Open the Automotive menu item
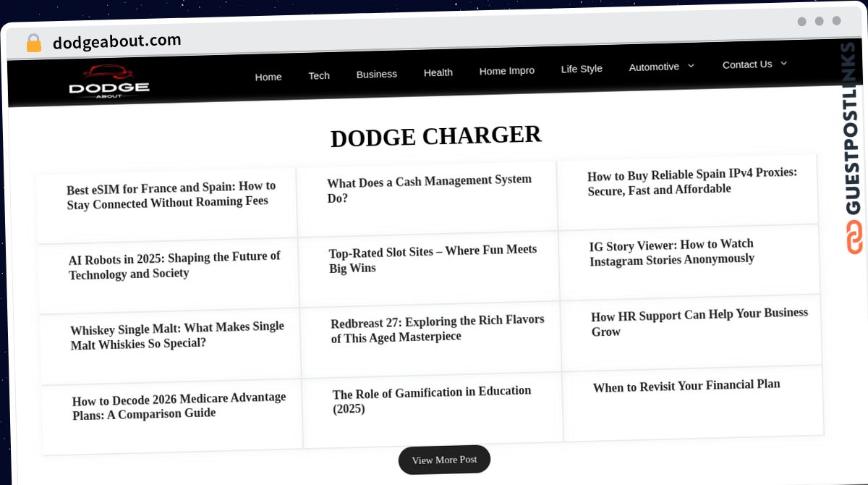The image size is (868, 485). click(654, 67)
